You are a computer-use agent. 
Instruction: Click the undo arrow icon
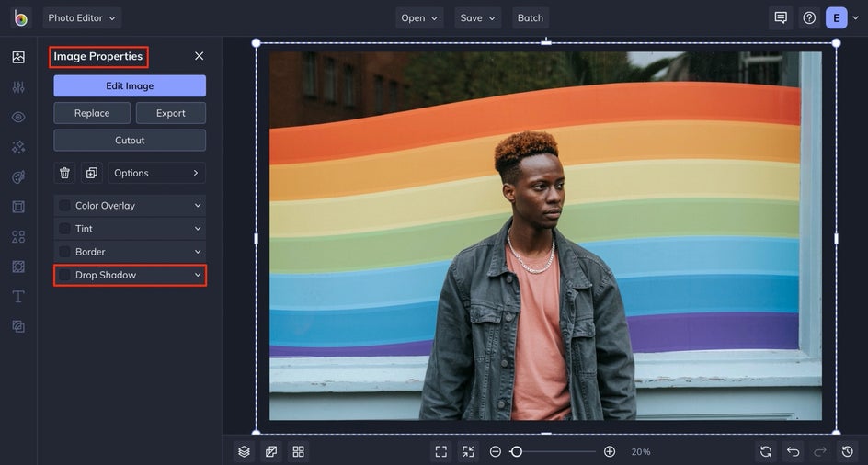coord(793,451)
